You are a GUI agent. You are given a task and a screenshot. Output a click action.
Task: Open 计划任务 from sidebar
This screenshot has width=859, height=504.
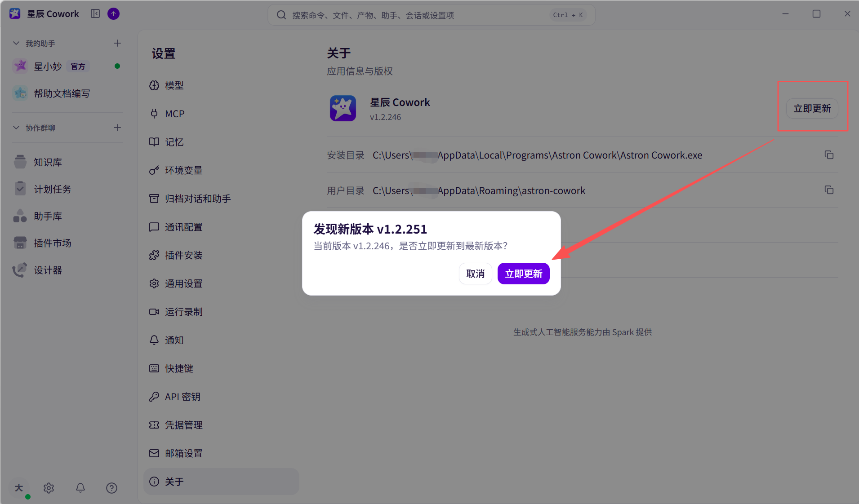pos(67,189)
